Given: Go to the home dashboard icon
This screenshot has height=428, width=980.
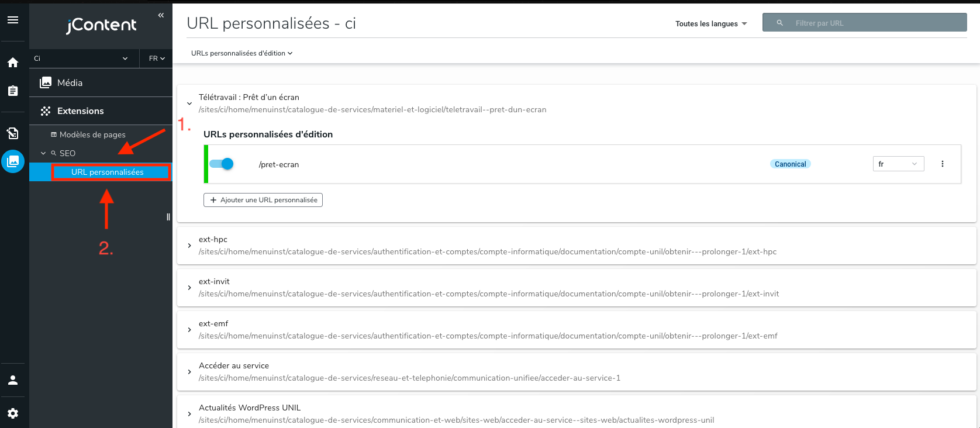Looking at the screenshot, I should pyautogui.click(x=13, y=63).
